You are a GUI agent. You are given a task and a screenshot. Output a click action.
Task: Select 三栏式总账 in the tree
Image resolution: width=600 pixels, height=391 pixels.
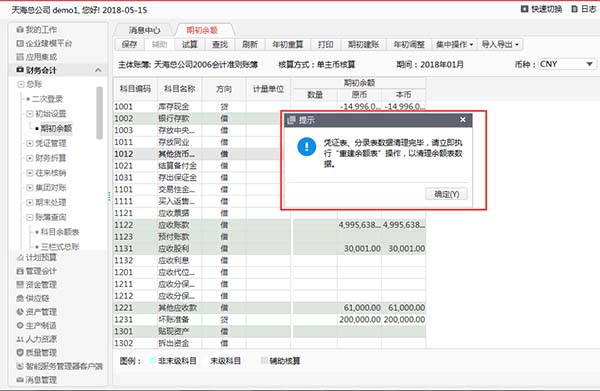(x=60, y=246)
